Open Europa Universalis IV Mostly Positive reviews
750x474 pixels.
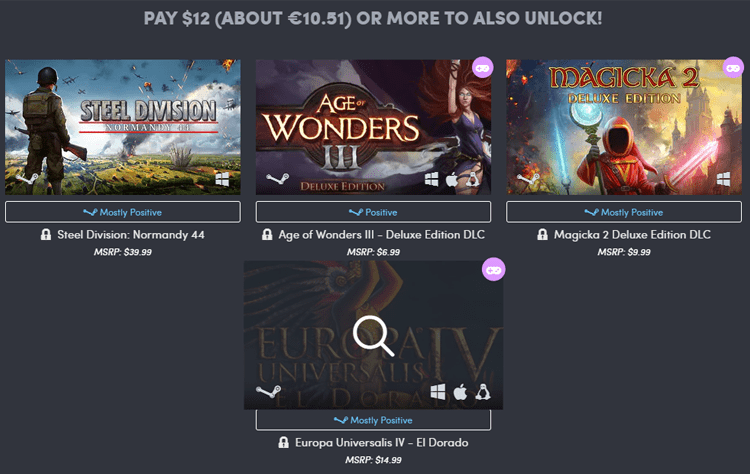373,420
